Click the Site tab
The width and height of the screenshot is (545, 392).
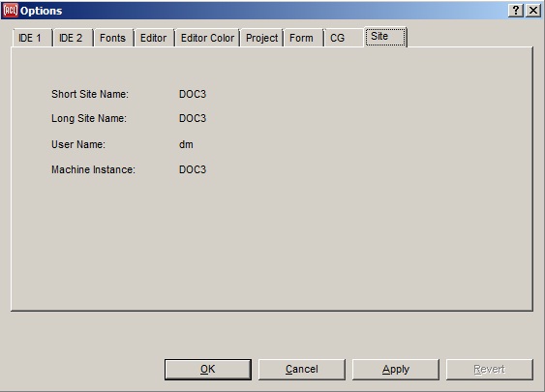[x=385, y=37]
